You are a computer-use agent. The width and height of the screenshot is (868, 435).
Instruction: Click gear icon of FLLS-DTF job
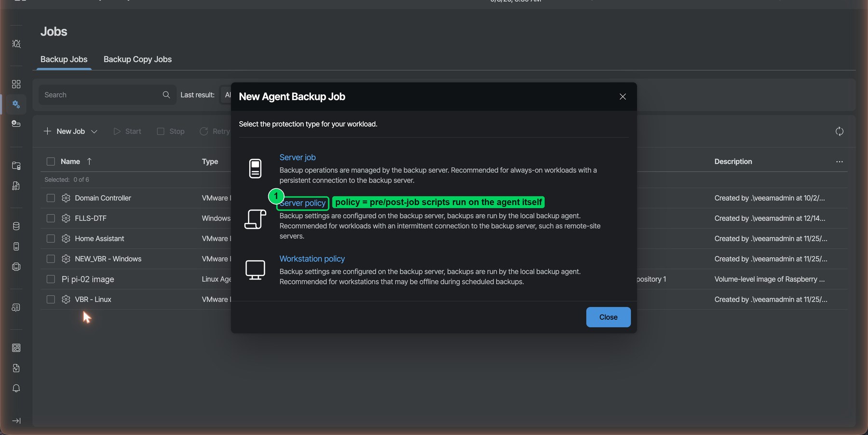(x=66, y=218)
